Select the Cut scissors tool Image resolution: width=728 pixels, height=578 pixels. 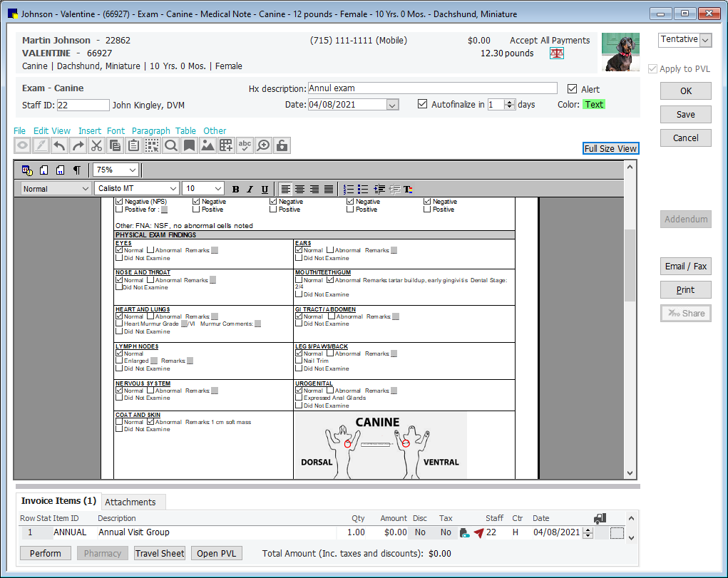point(96,145)
